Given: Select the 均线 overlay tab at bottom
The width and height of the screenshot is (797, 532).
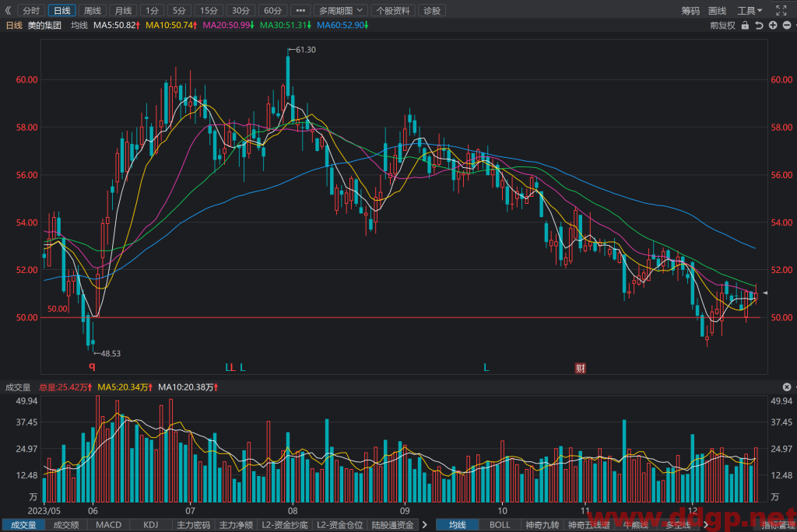Looking at the screenshot, I should click(x=458, y=525).
